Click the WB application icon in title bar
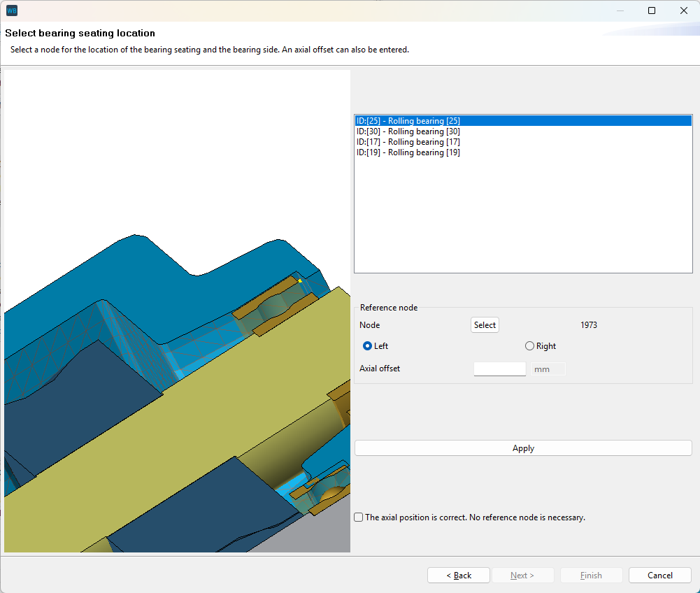 (10, 10)
